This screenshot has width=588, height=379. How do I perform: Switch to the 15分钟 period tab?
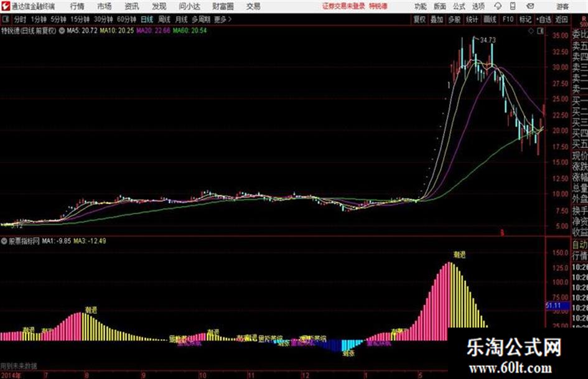click(80, 19)
